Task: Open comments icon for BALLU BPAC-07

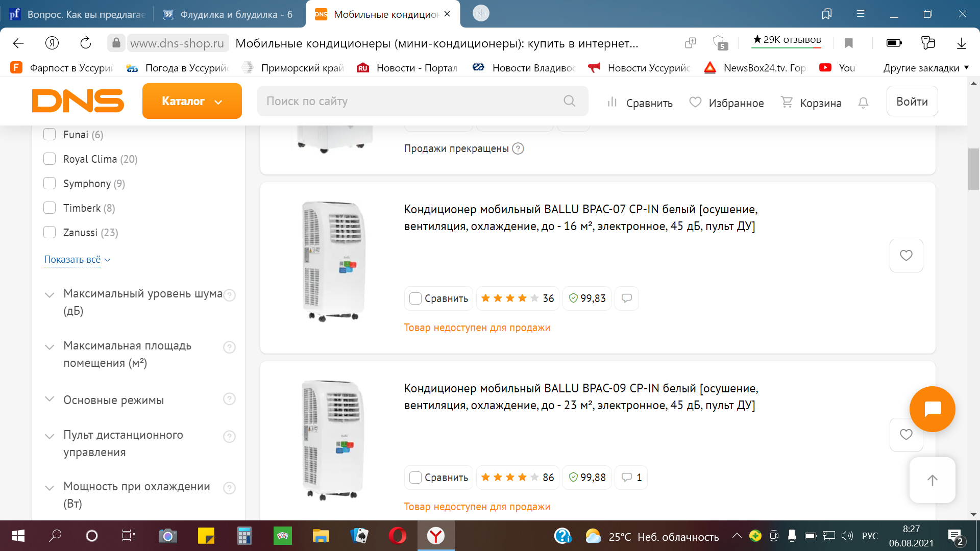Action: pyautogui.click(x=627, y=298)
